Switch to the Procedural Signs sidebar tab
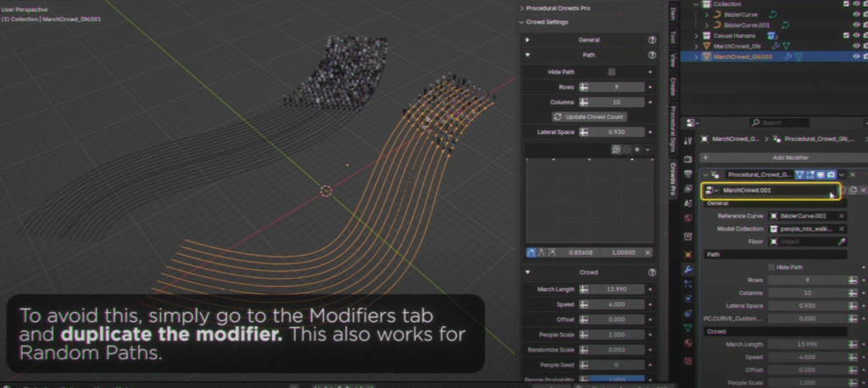868x388 pixels. pyautogui.click(x=673, y=125)
